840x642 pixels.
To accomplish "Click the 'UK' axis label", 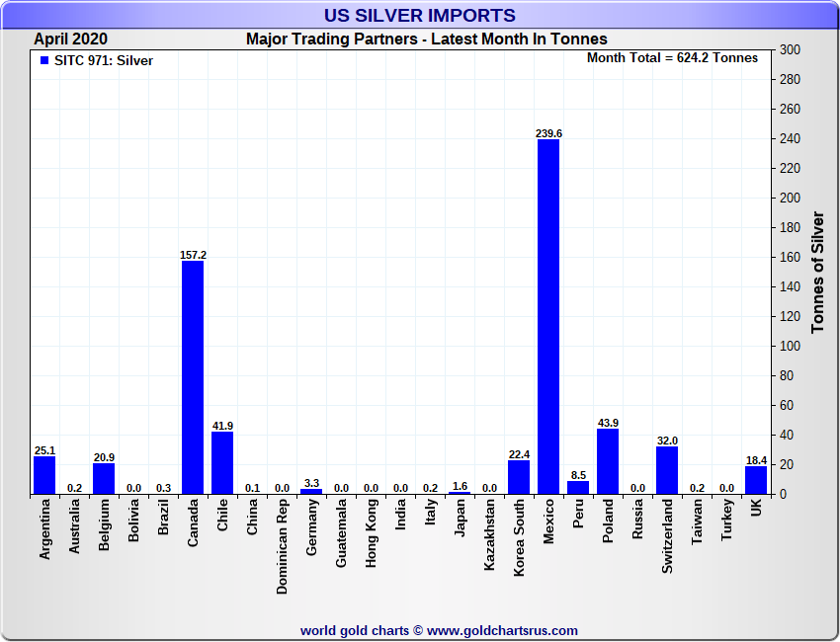I will (756, 508).
